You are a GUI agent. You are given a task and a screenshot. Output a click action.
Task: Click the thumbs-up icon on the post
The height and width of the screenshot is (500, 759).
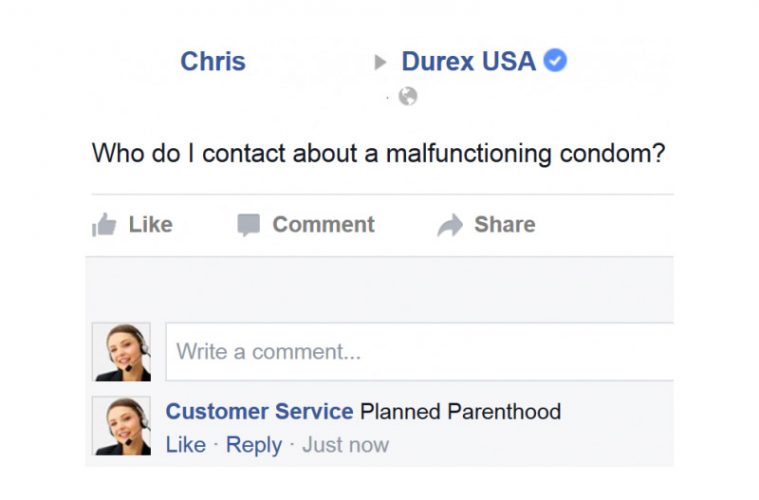[x=104, y=225]
